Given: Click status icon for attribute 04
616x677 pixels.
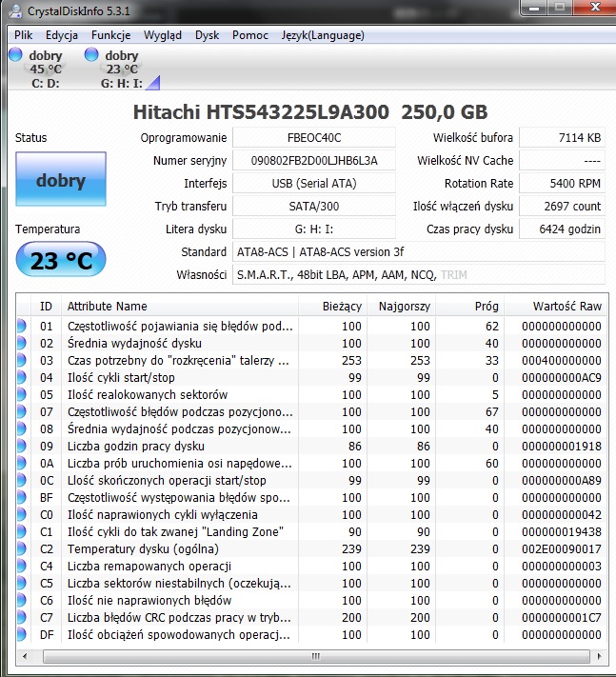Looking at the screenshot, I should pyautogui.click(x=22, y=377).
